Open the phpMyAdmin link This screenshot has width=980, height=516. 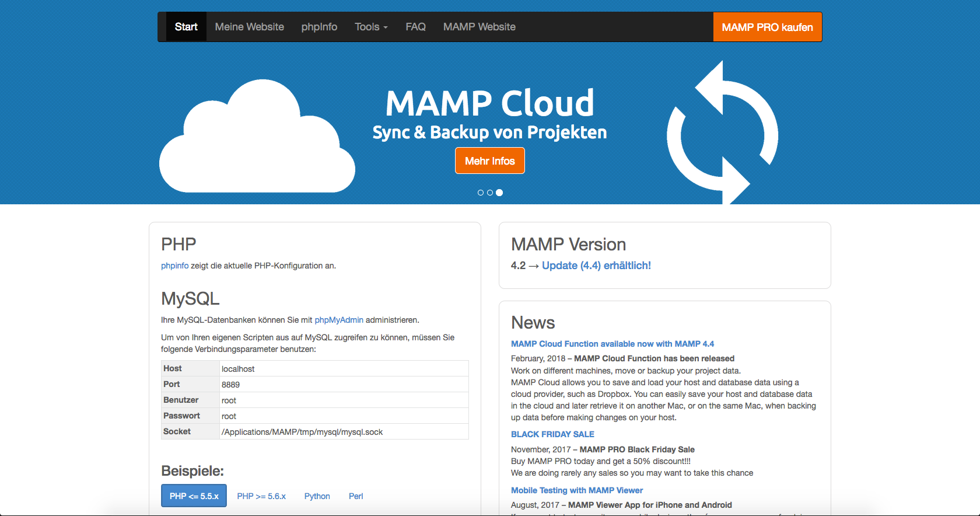[x=339, y=320]
